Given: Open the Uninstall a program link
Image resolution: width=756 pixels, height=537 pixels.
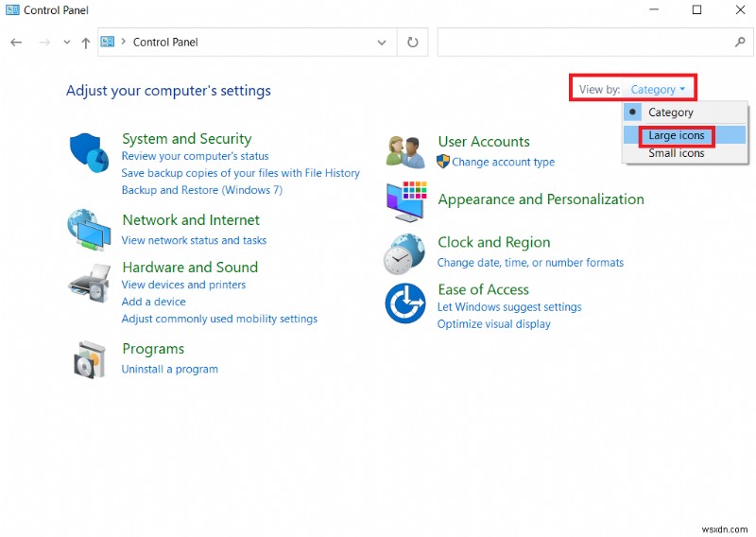Looking at the screenshot, I should point(170,369).
